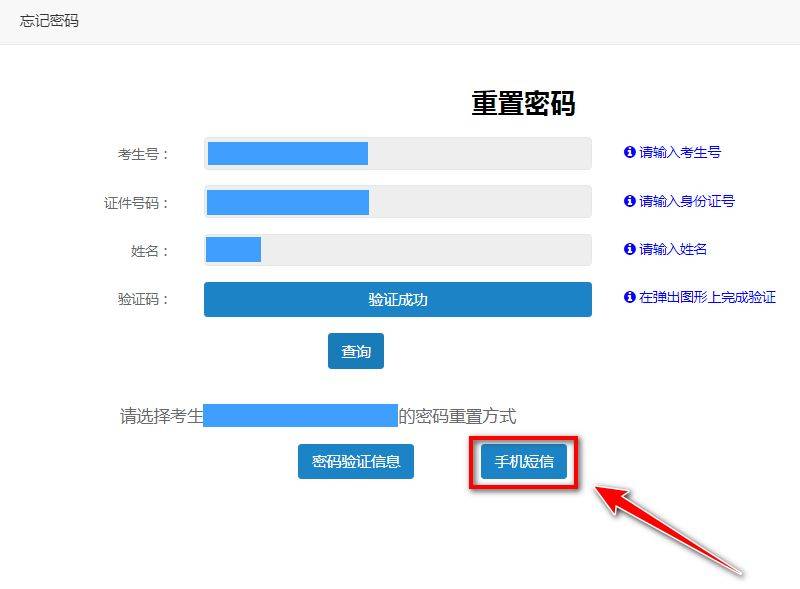Choose 密码验证信息 reset method
Image resolution: width=800 pixels, height=589 pixels.
coord(356,461)
